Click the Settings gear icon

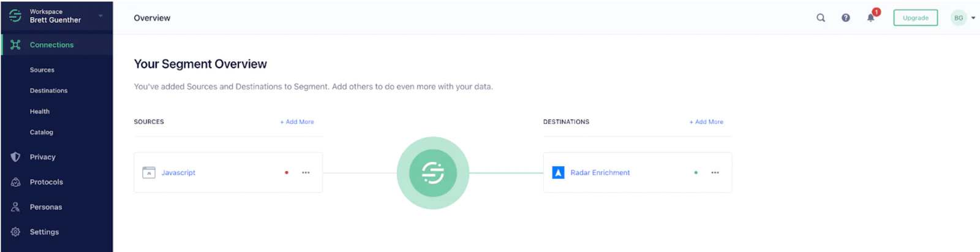pyautogui.click(x=15, y=232)
